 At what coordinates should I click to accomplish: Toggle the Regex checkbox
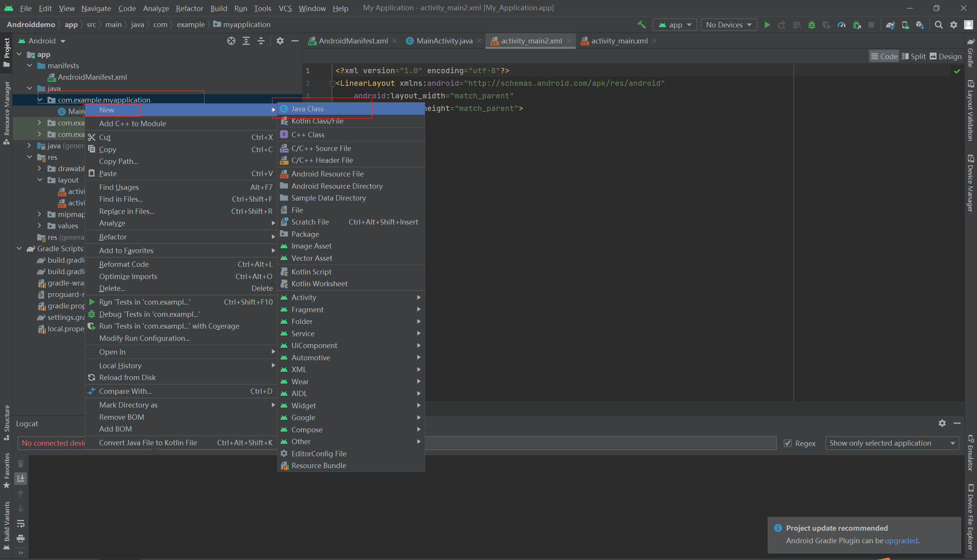788,443
